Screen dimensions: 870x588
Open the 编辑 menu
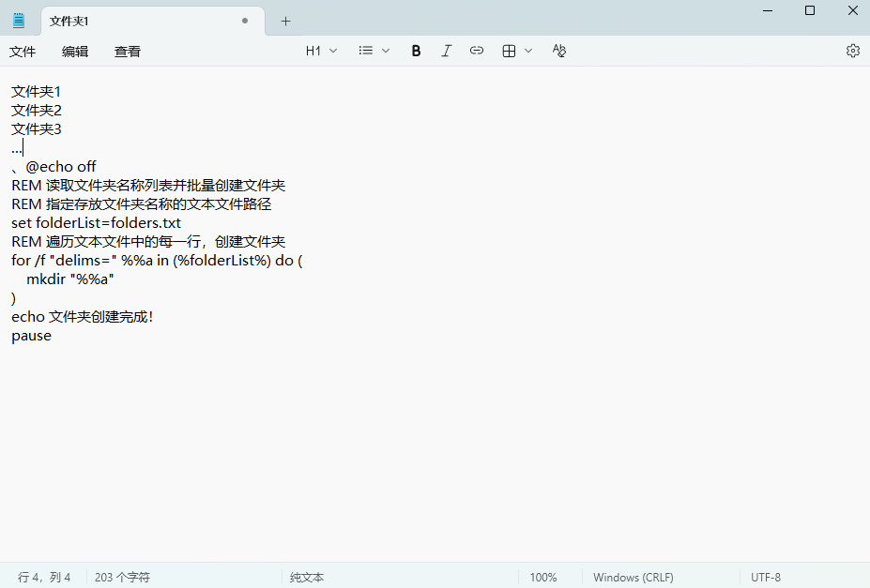pos(75,52)
